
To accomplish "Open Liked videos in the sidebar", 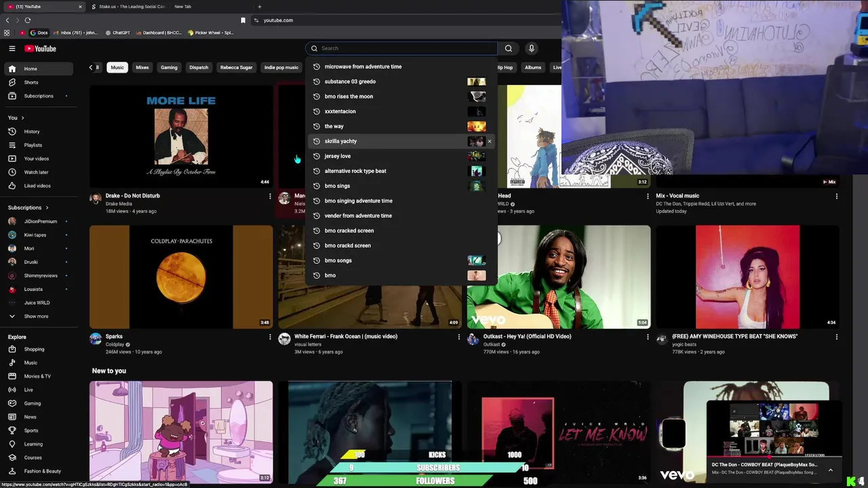I will coord(38,186).
